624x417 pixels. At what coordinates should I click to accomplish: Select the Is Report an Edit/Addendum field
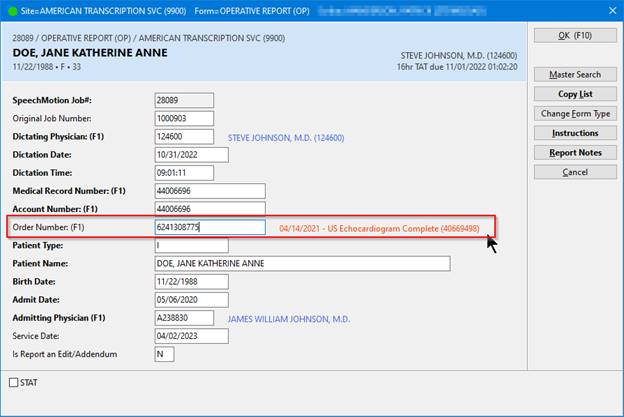point(165,354)
